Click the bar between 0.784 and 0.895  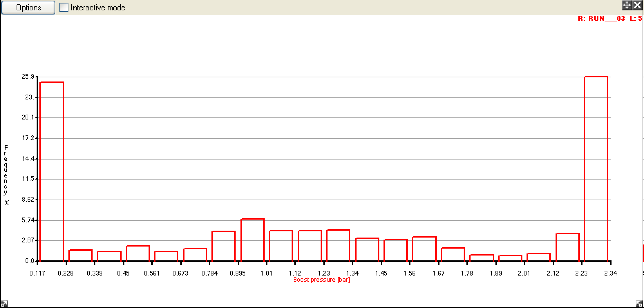(x=224, y=246)
